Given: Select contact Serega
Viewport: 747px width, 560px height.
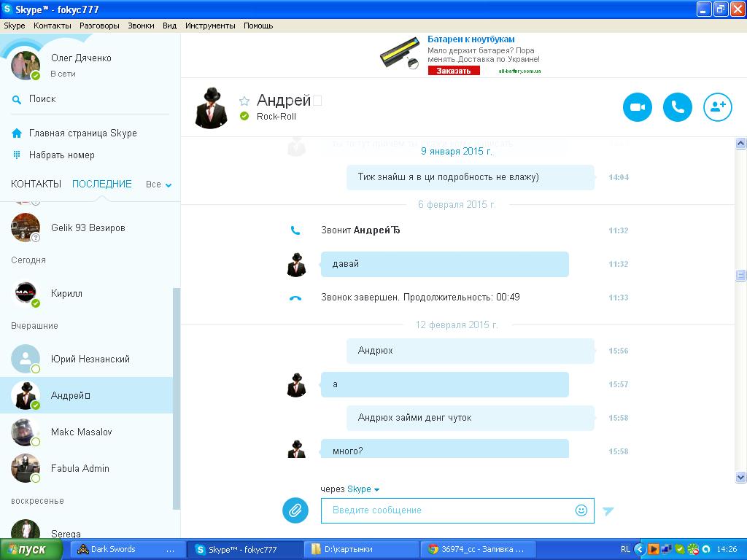Looking at the screenshot, I should [87, 529].
